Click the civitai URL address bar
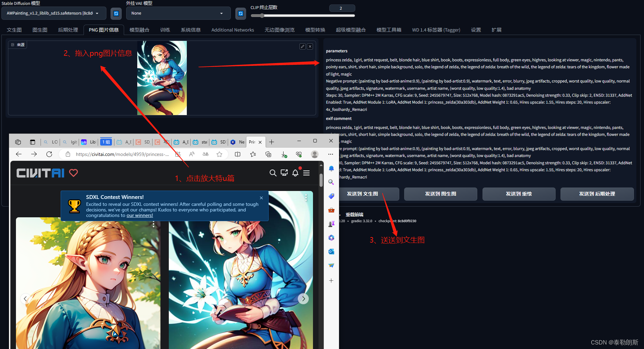The image size is (644, 349). (123, 154)
